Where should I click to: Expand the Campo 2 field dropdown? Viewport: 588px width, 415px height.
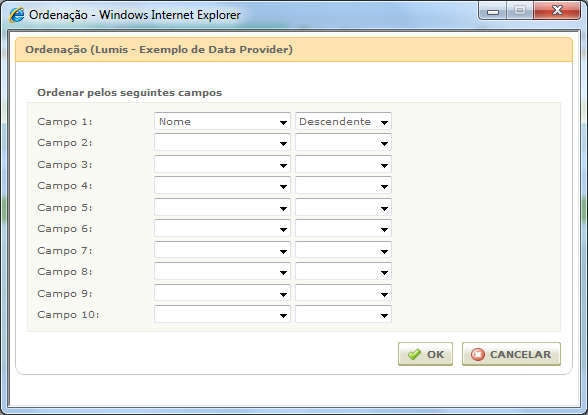(222, 142)
